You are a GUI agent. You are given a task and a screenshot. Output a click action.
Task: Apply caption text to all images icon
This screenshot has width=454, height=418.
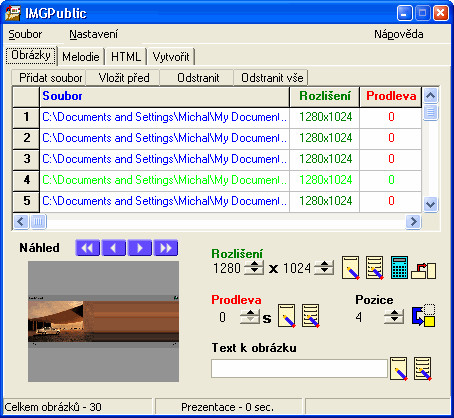[x=423, y=369]
